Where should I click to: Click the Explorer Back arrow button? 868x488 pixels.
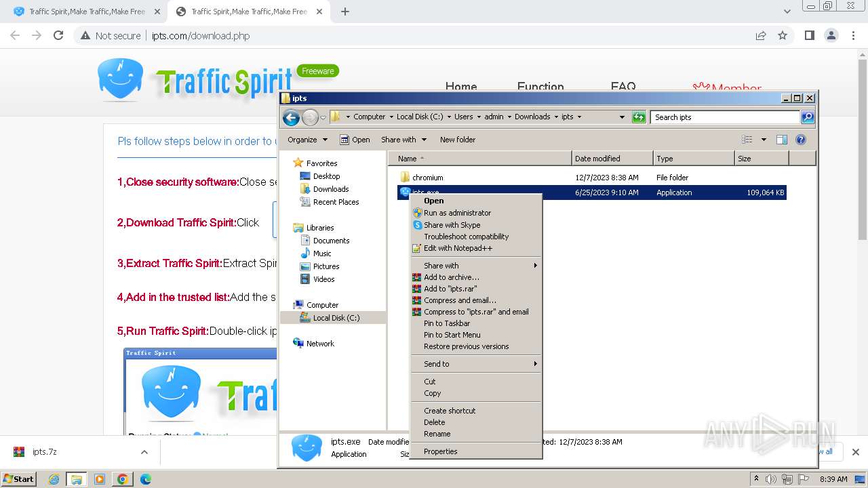point(291,117)
